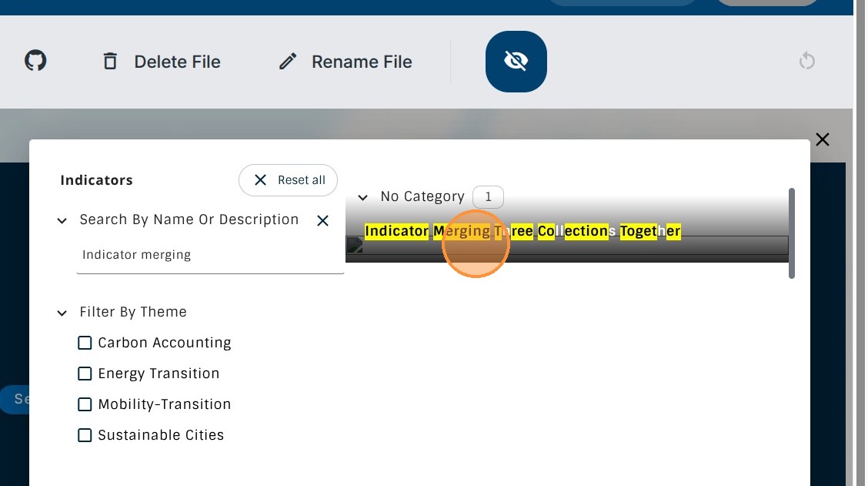This screenshot has height=486, width=868.
Task: Toggle the crossed-out eye visibility button
Action: coord(516,62)
